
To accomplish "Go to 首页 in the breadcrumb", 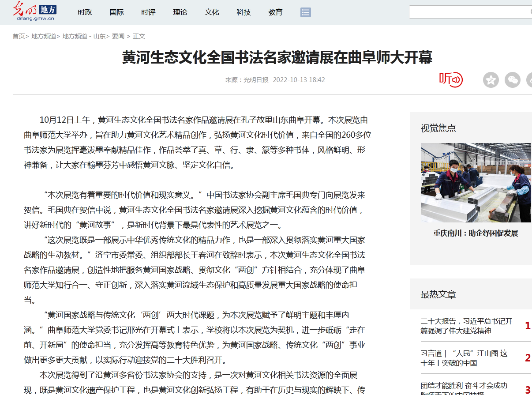I will coord(19,36).
